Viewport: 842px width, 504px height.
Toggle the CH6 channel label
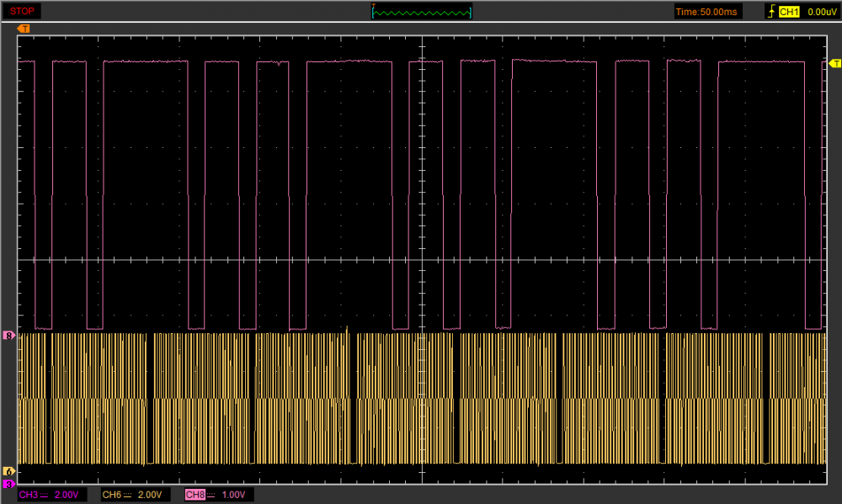[x=112, y=495]
